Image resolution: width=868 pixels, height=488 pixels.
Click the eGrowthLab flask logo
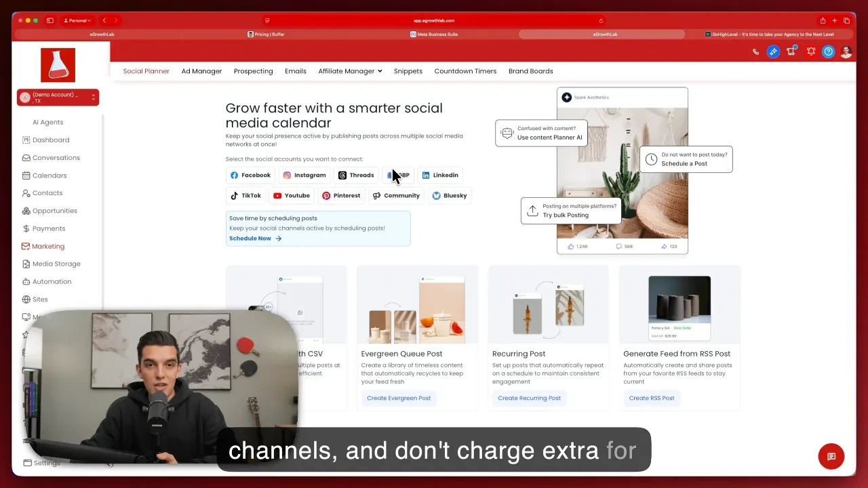click(x=58, y=65)
